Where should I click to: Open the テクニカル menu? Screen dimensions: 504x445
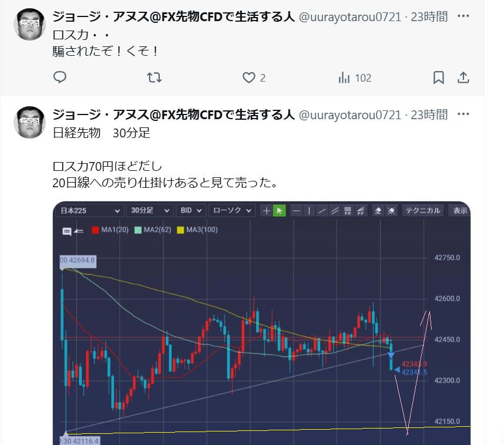click(423, 211)
